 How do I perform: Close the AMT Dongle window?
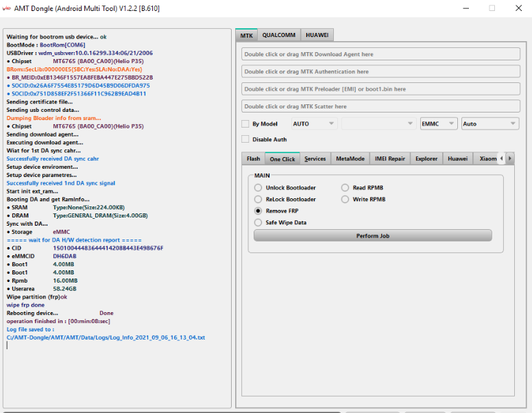click(x=519, y=8)
